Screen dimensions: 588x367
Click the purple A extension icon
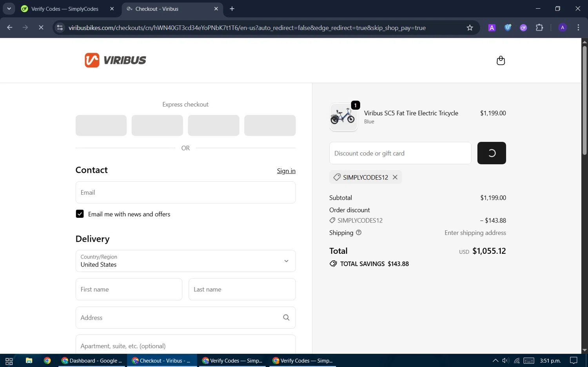(x=492, y=28)
